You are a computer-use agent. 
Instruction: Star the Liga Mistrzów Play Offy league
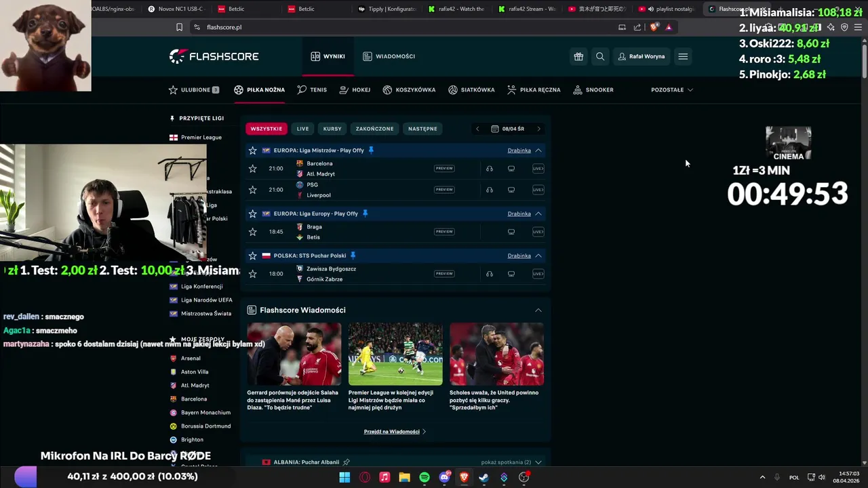pos(253,150)
